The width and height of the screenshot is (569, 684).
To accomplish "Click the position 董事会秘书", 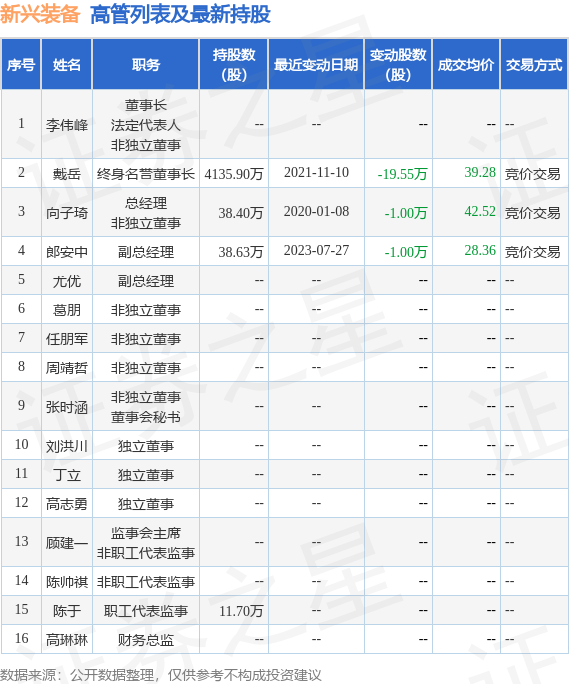I will click(x=146, y=417).
